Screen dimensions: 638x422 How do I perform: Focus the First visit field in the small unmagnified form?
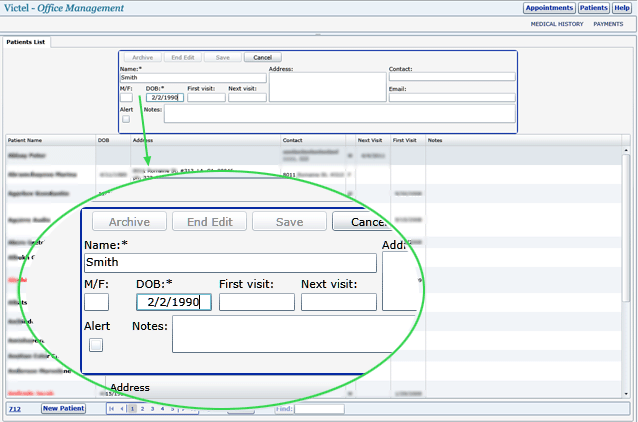(x=206, y=98)
